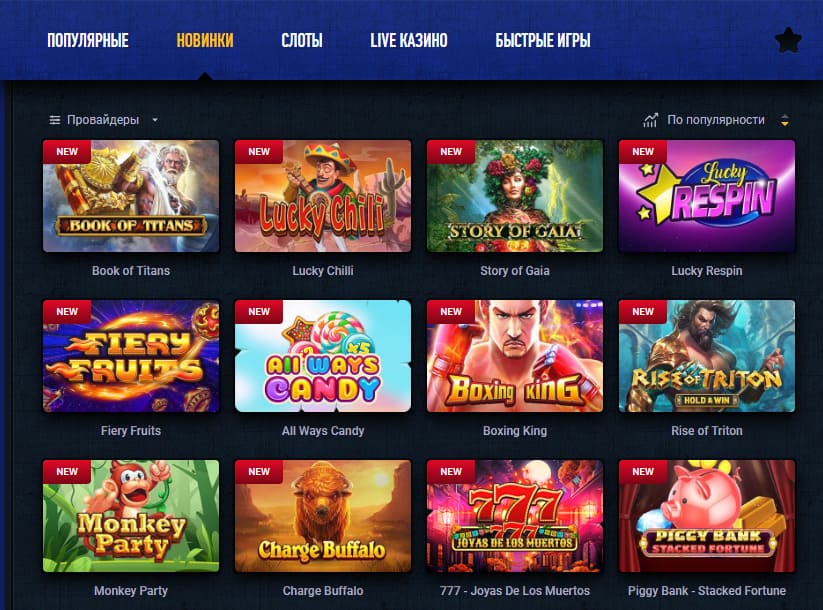Click the providers filter lines icon
Viewport: 823px width, 610px height.
(55, 120)
